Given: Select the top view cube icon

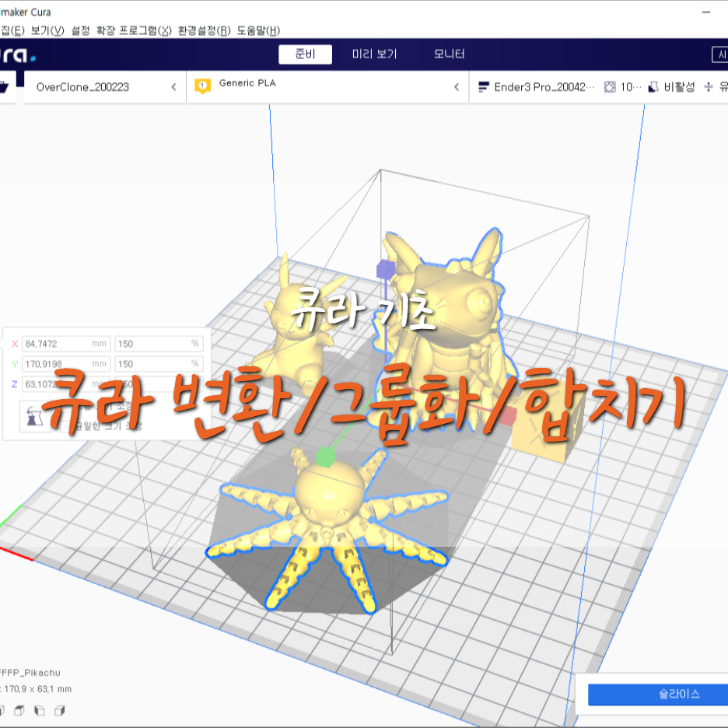Looking at the screenshot, I should pos(19,710).
